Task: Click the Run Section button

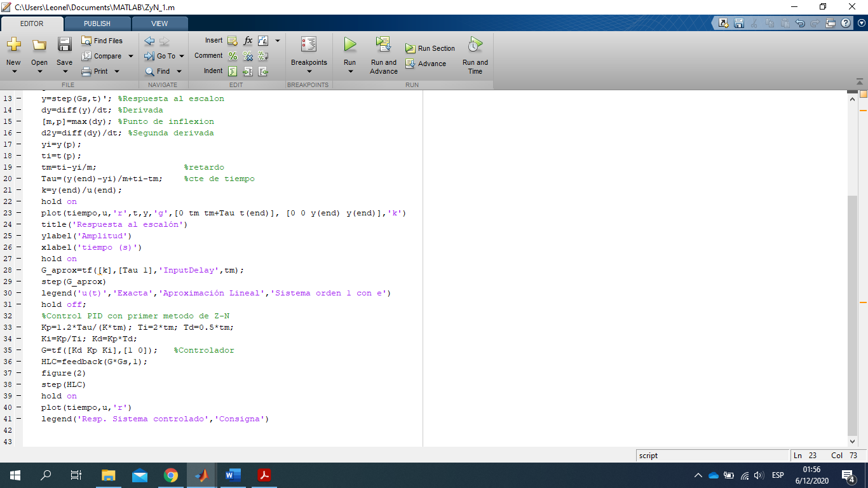Action: point(430,48)
